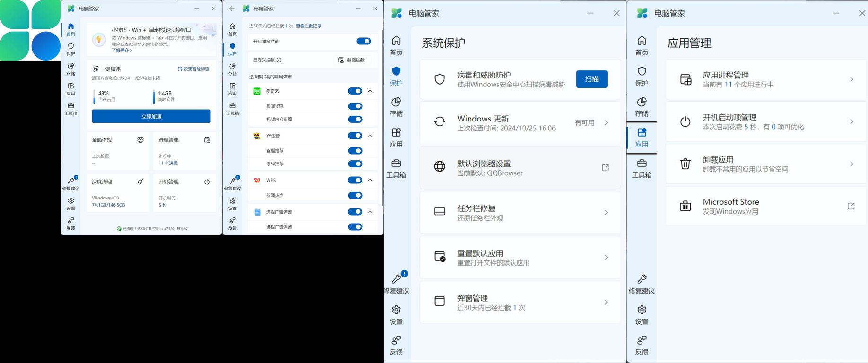
Task: Open Microsoft Store via its external-link icon
Action: pos(851,206)
